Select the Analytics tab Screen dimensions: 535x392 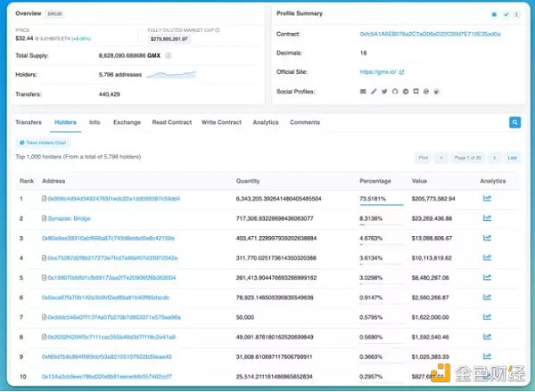[265, 122]
